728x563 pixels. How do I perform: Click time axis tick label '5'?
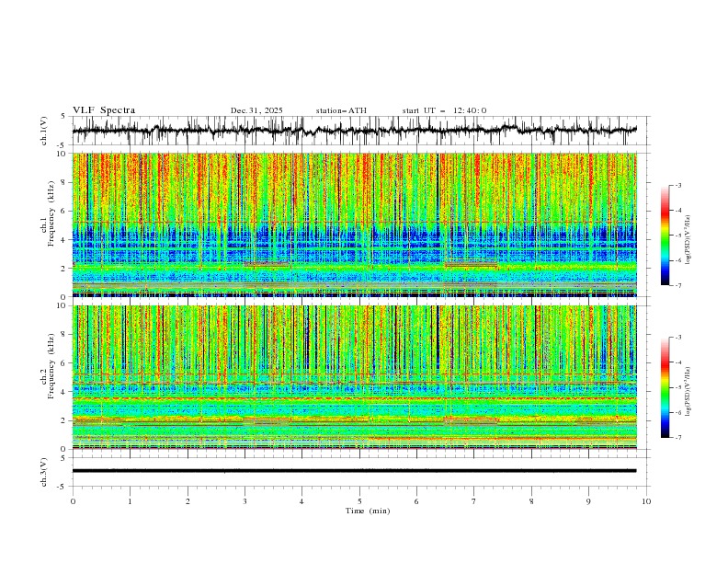pyautogui.click(x=359, y=501)
